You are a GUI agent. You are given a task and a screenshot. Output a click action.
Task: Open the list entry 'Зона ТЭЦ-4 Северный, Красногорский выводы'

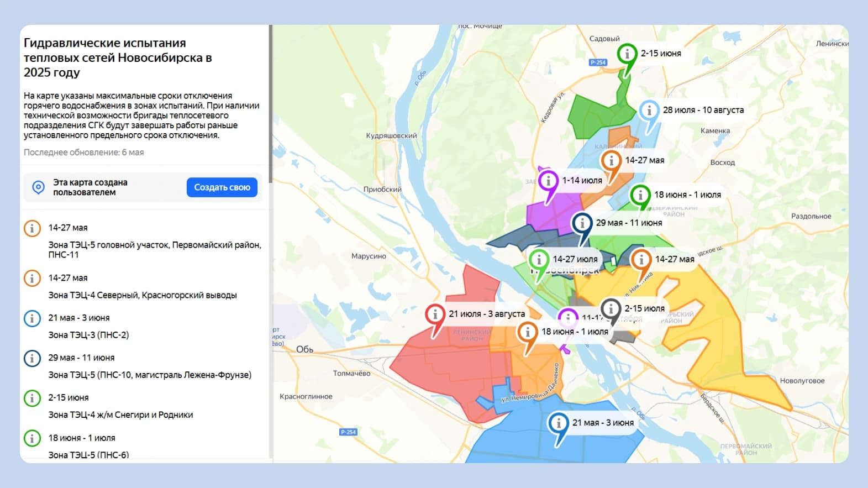click(145, 286)
